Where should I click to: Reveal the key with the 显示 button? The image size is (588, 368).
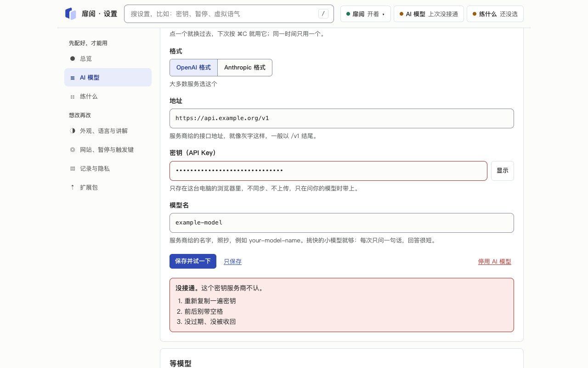[x=503, y=171]
